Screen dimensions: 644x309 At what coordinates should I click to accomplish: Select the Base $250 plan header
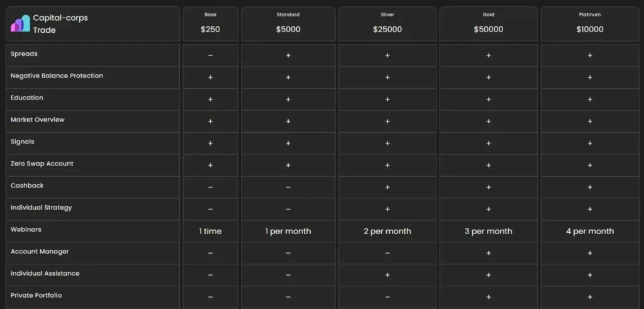click(x=210, y=24)
